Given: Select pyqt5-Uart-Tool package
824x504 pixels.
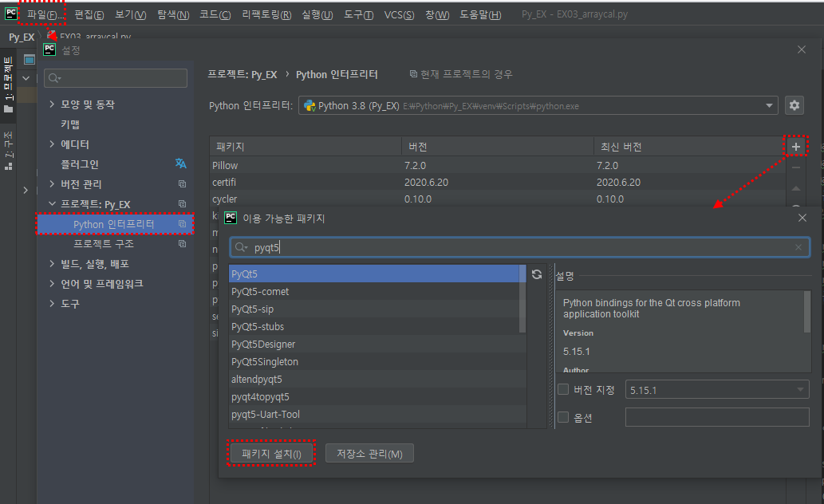Looking at the screenshot, I should pos(377,414).
